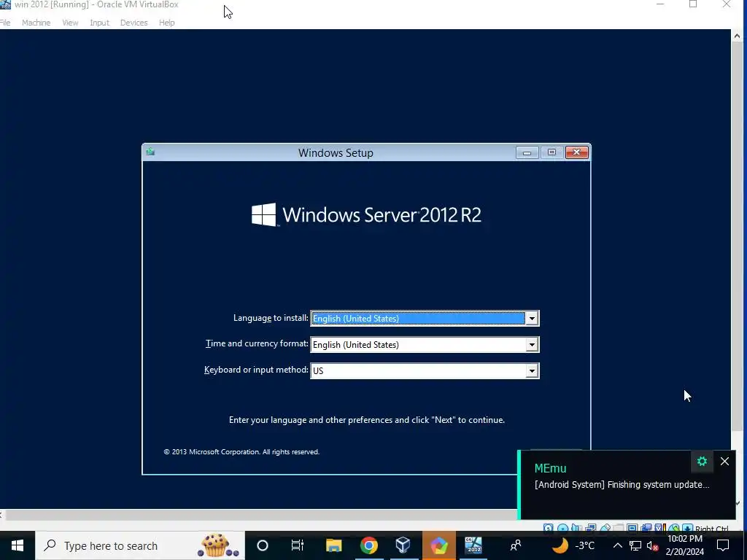The width and height of the screenshot is (747, 560).
Task: Click the muted volume tray icon
Action: click(x=653, y=545)
